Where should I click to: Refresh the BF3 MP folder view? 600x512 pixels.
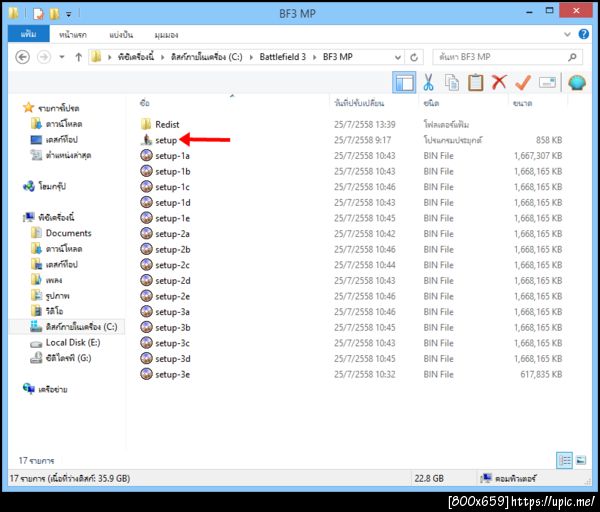(414, 57)
